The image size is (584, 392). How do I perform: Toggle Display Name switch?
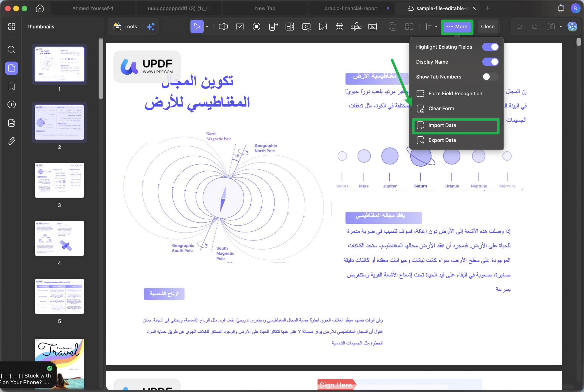490,62
